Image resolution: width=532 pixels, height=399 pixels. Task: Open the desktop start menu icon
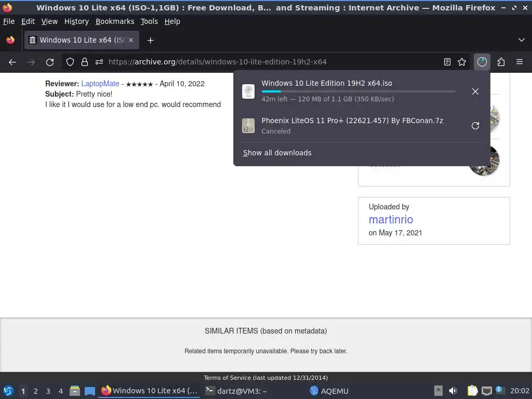tap(8, 391)
